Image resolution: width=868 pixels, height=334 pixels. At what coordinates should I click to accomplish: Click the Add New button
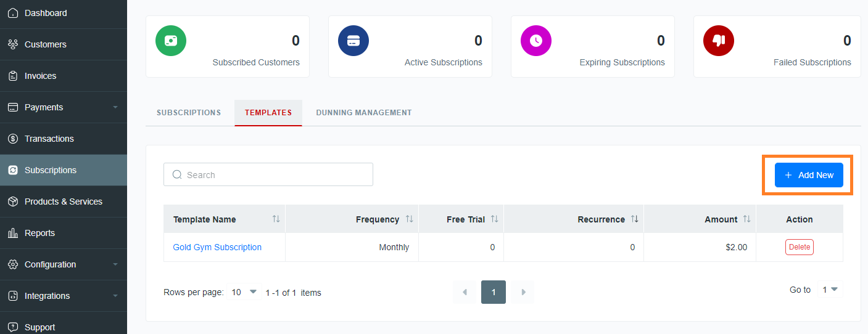[x=809, y=175]
